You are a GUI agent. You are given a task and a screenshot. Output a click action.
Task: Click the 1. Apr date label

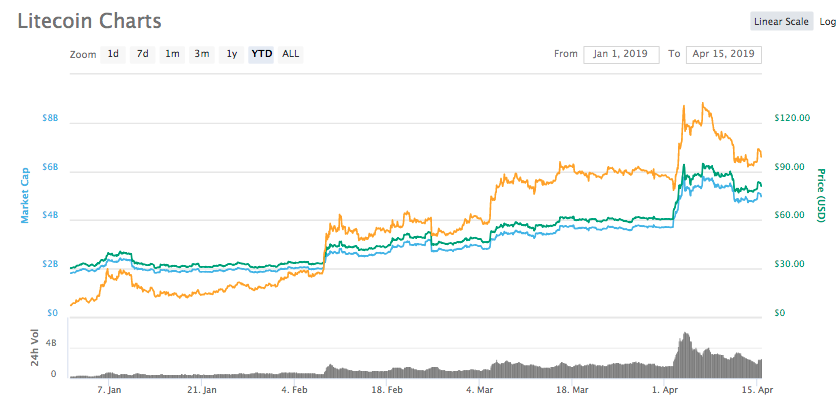click(663, 389)
